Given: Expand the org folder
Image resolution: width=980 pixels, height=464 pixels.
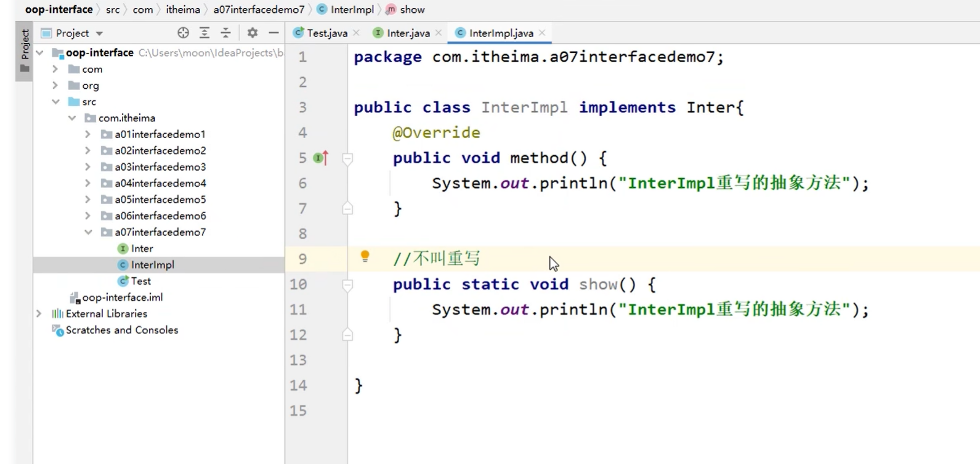Looking at the screenshot, I should coord(55,86).
